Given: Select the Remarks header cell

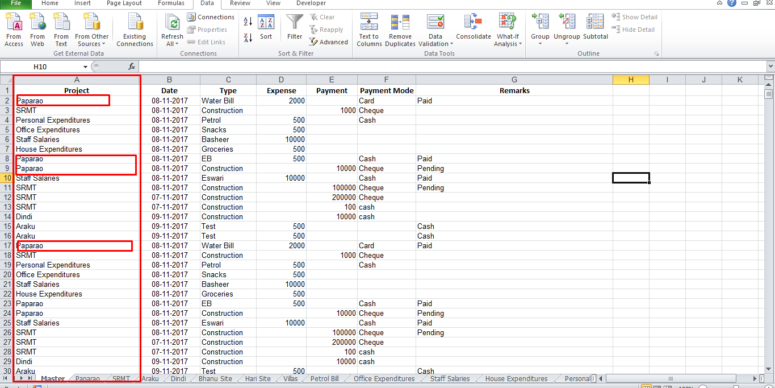Looking at the screenshot, I should 514,91.
